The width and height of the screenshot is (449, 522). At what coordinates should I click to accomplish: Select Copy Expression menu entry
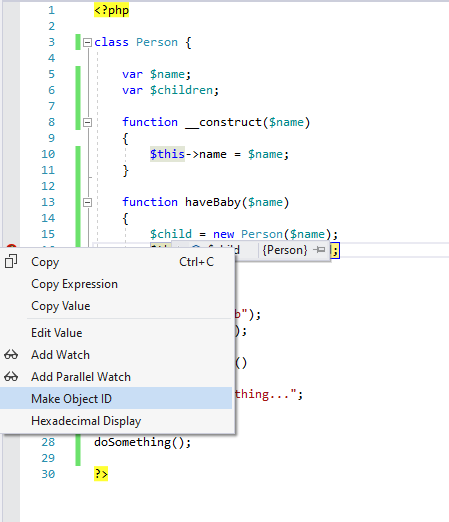point(116,284)
